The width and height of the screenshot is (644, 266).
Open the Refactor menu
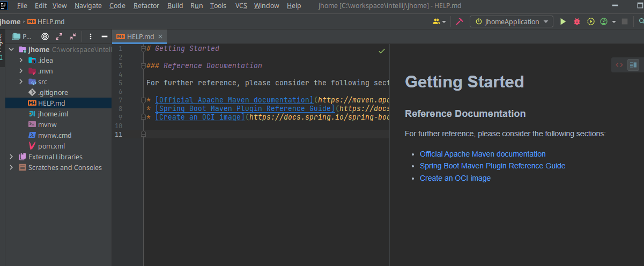click(146, 5)
